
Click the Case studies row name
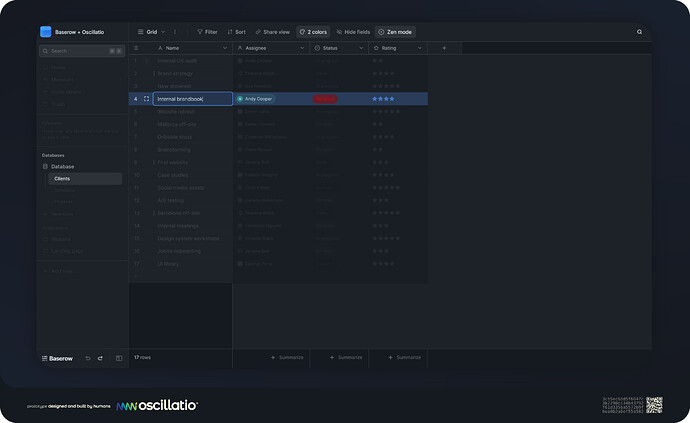pos(173,175)
